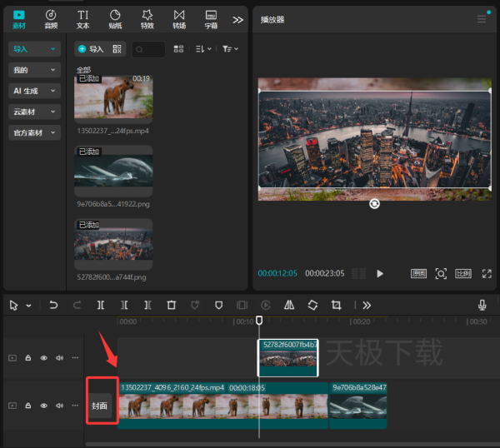Image resolution: width=500 pixels, height=448 pixels.
Task: Show more timeline tools chevron
Action: pyautogui.click(x=367, y=306)
